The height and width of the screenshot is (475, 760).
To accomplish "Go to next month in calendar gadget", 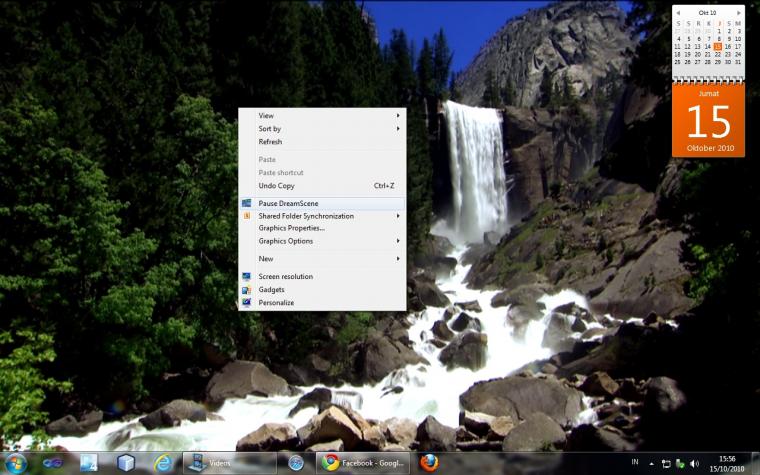I will tap(739, 13).
